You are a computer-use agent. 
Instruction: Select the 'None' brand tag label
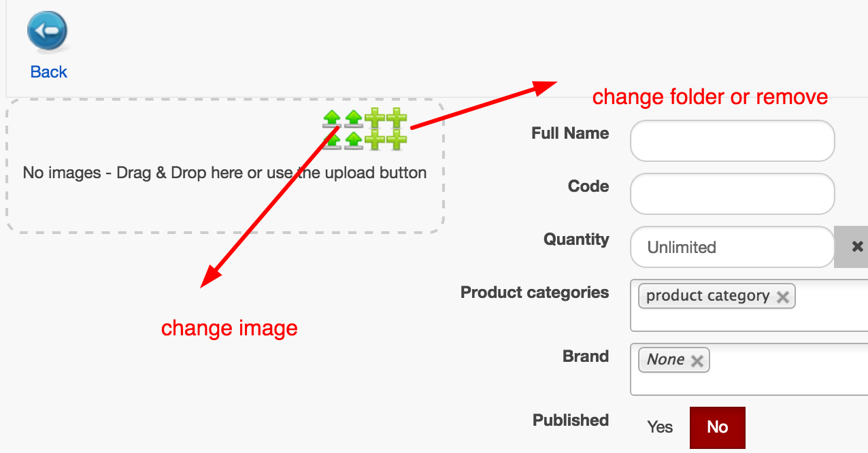[665, 360]
